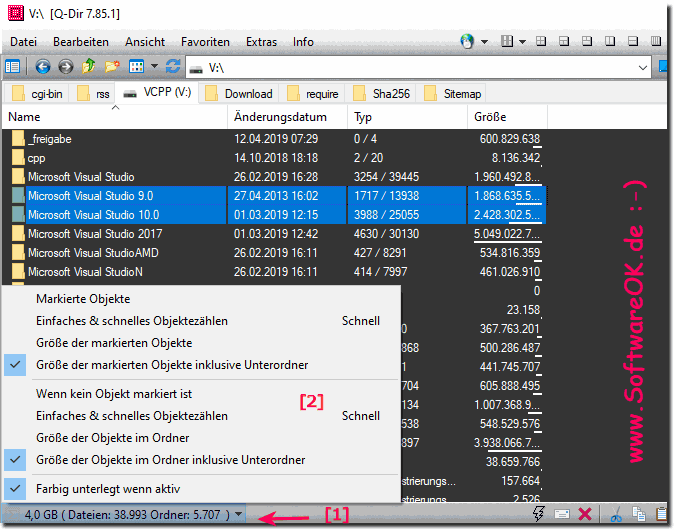
Task: Sort by the Änderungsdatum column header
Action: click(287, 117)
